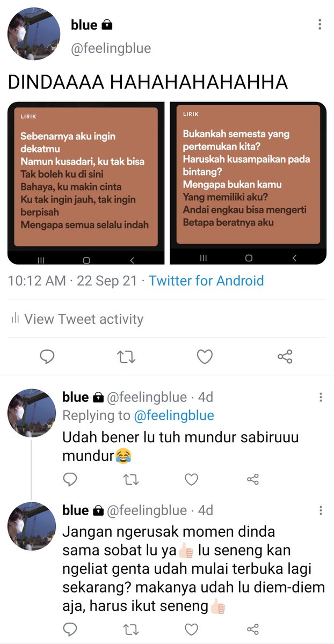Share the 'Udah bener lu' reply
The image size is (334, 644).
click(253, 480)
